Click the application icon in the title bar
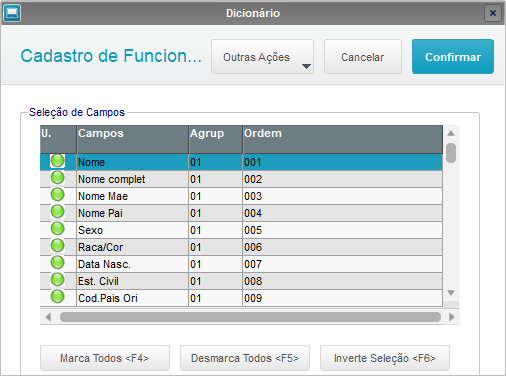 click(12, 13)
